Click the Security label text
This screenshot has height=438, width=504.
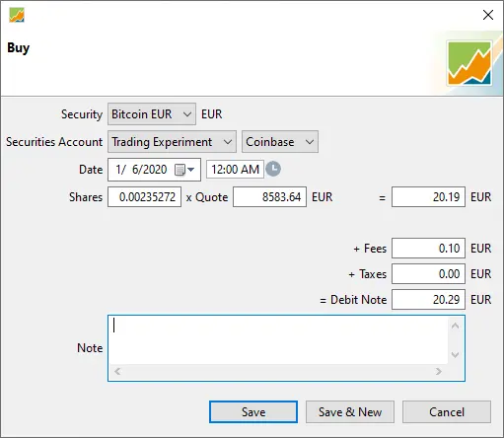tap(82, 114)
